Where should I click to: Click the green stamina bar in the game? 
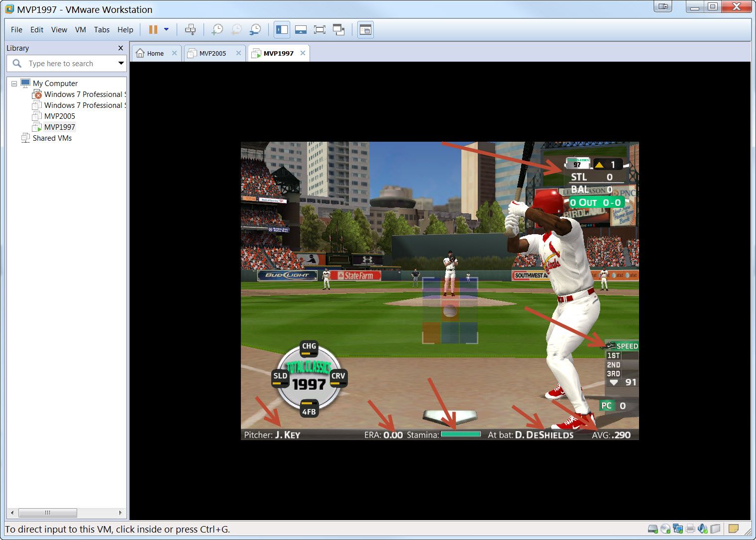tap(461, 434)
